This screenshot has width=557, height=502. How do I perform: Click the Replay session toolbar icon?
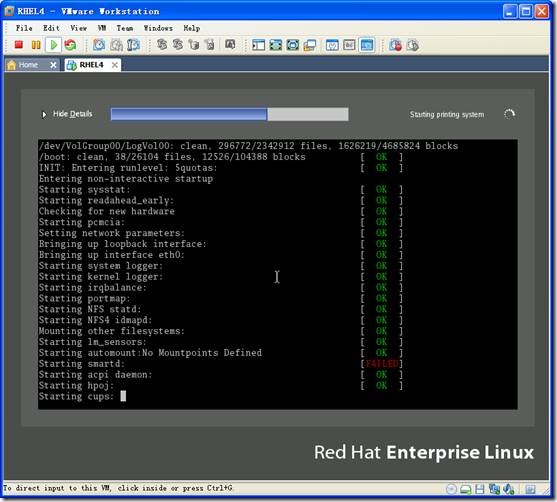pos(412,45)
